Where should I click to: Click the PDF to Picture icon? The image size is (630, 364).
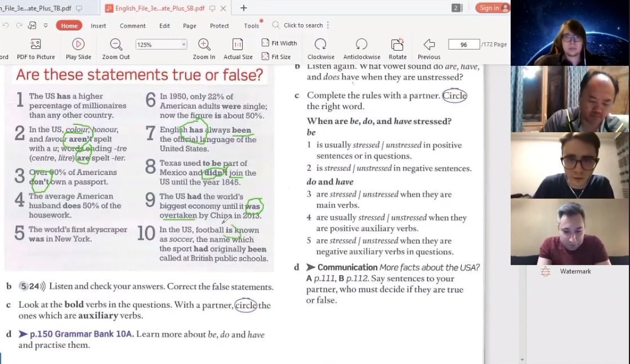point(35,44)
